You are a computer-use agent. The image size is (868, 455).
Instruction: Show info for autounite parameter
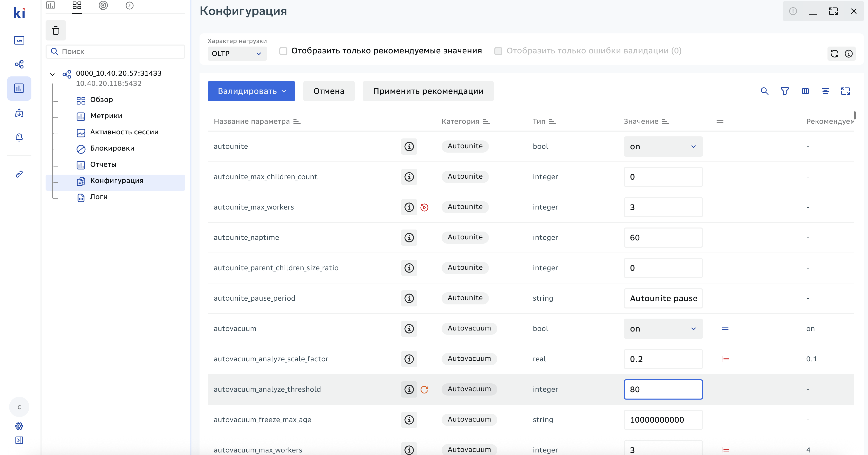click(x=409, y=147)
